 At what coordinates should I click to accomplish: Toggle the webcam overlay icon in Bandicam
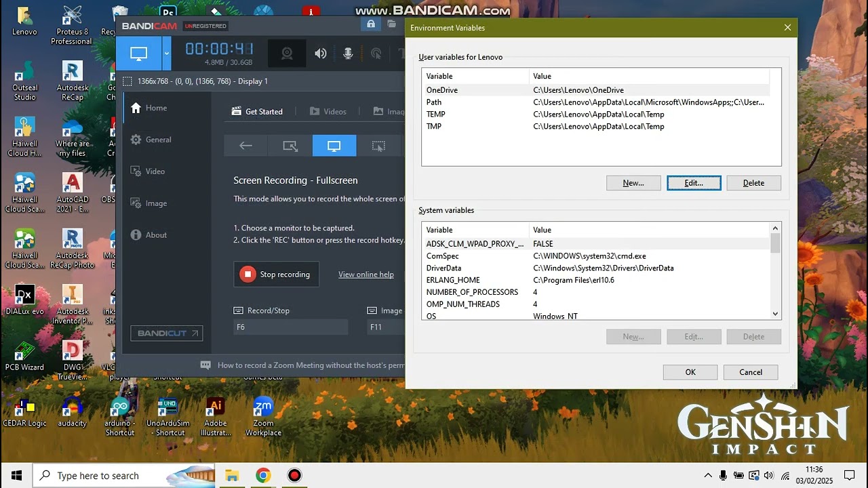click(x=287, y=54)
